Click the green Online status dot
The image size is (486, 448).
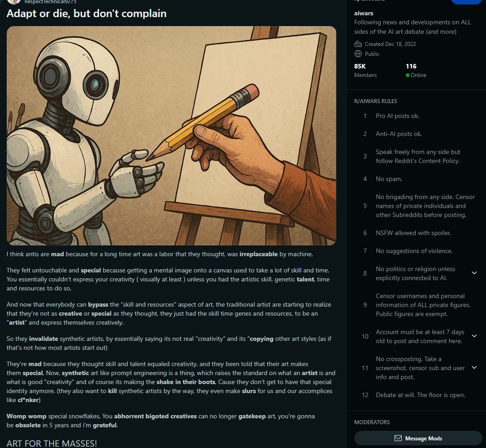(408, 75)
